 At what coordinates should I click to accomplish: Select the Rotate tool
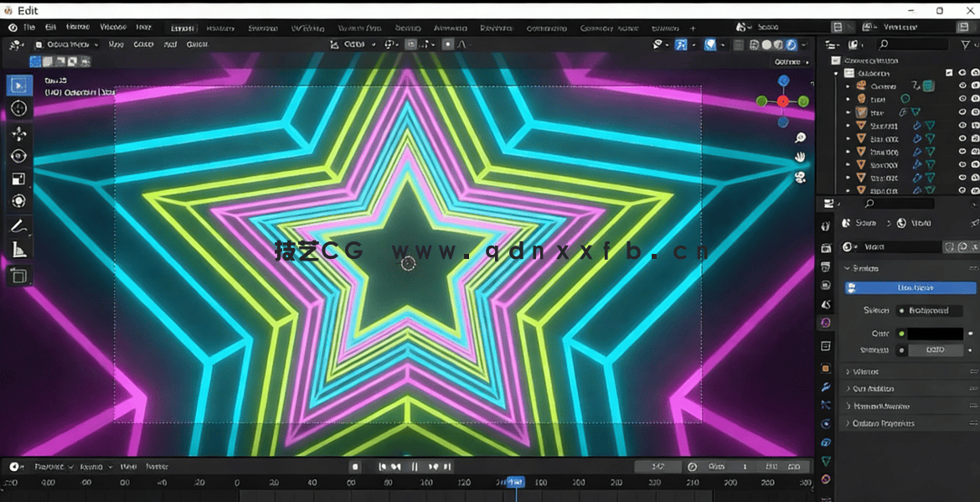18,156
